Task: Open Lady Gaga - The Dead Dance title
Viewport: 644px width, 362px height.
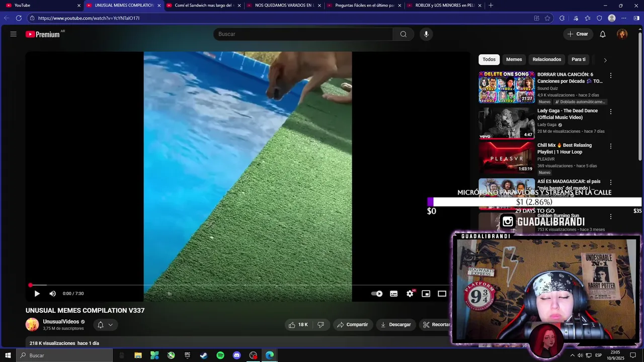Action: click(568, 114)
